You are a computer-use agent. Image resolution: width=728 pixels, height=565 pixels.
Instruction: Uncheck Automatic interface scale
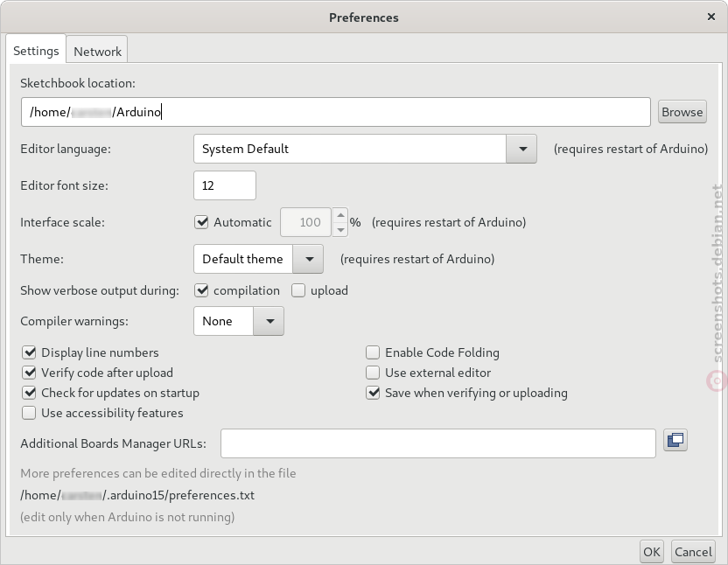tap(201, 222)
